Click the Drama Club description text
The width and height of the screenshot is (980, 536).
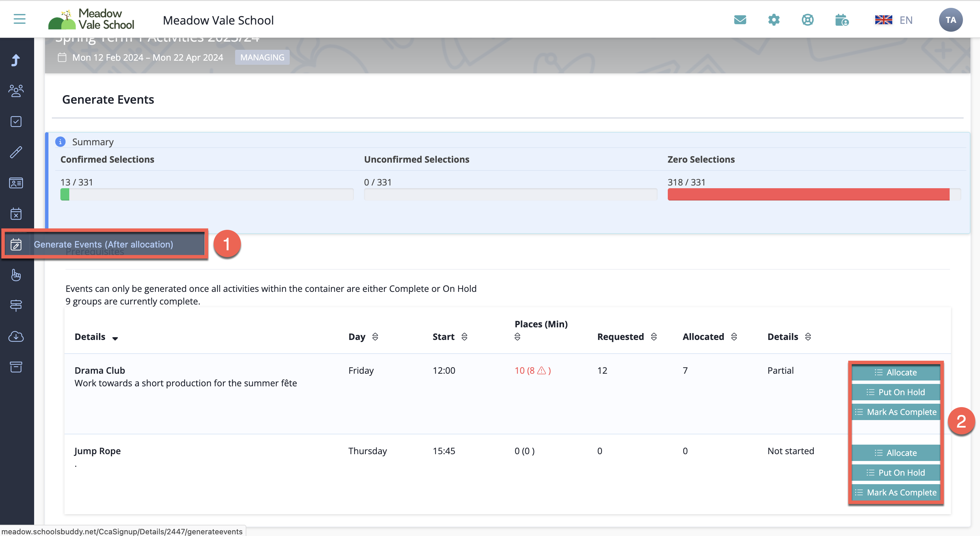coord(186,383)
